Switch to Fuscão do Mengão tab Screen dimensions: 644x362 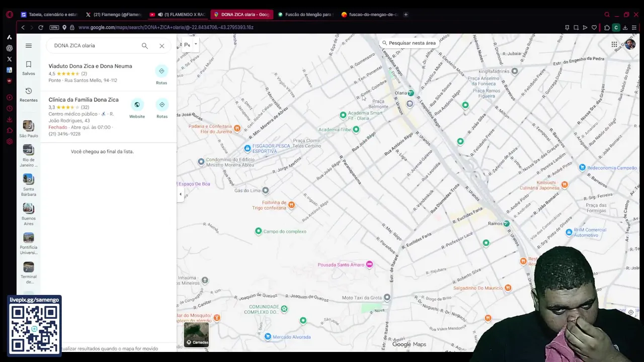click(x=306, y=15)
